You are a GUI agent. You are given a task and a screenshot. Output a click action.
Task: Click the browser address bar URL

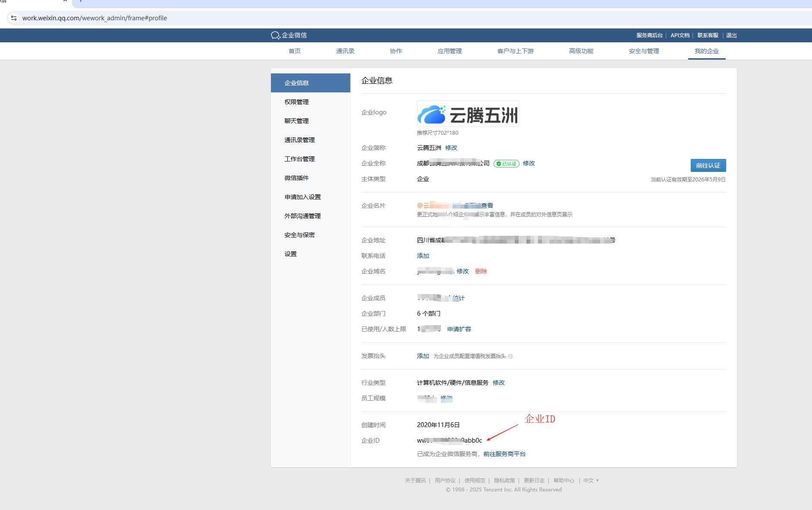(x=94, y=18)
